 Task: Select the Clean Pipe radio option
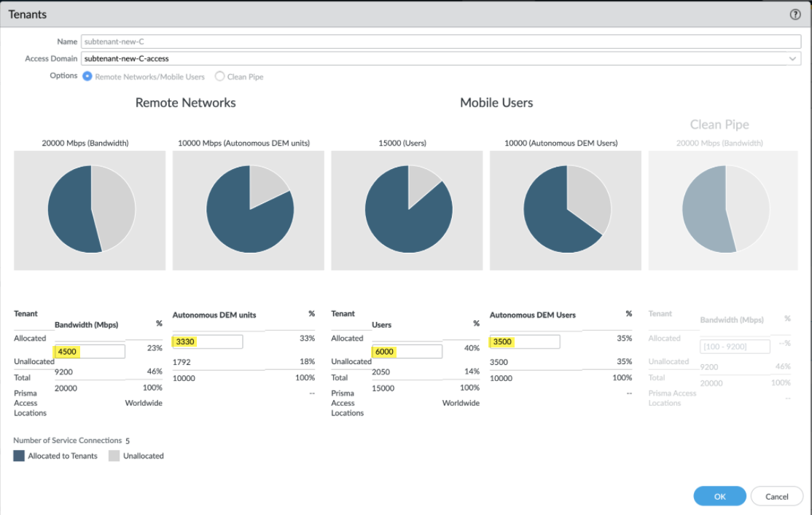click(219, 76)
